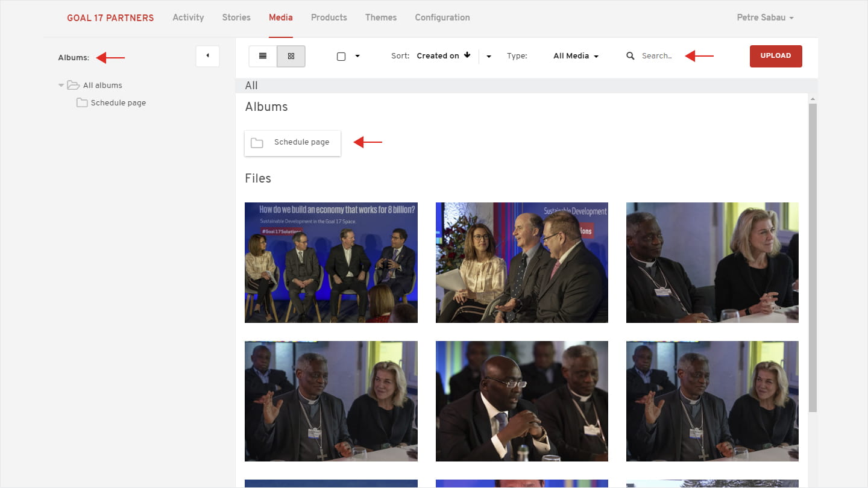
Task: Switch to grid view layout
Action: point(291,56)
